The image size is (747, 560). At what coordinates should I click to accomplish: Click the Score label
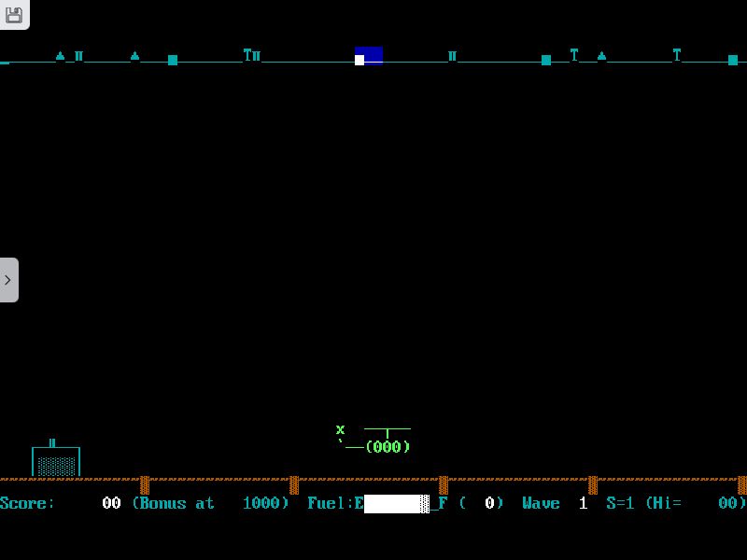pos(27,504)
